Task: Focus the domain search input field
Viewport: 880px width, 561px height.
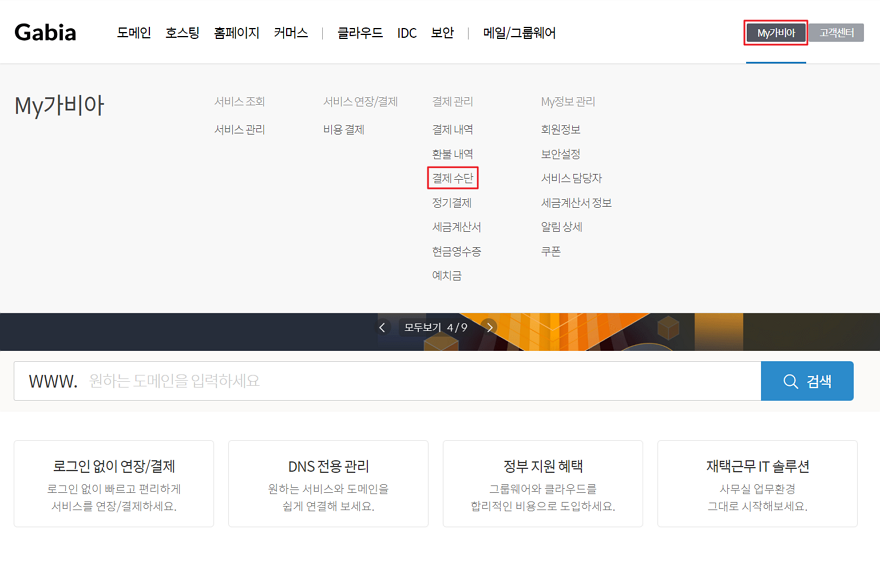Action: click(x=387, y=381)
